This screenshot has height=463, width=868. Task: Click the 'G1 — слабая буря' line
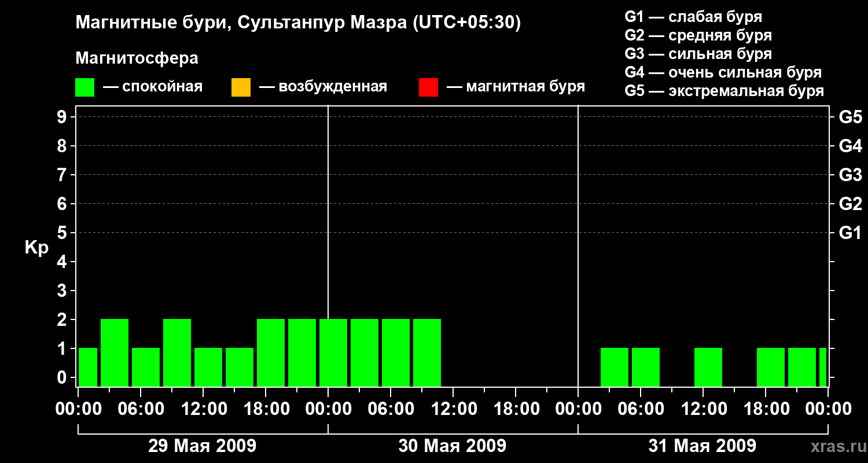693,17
